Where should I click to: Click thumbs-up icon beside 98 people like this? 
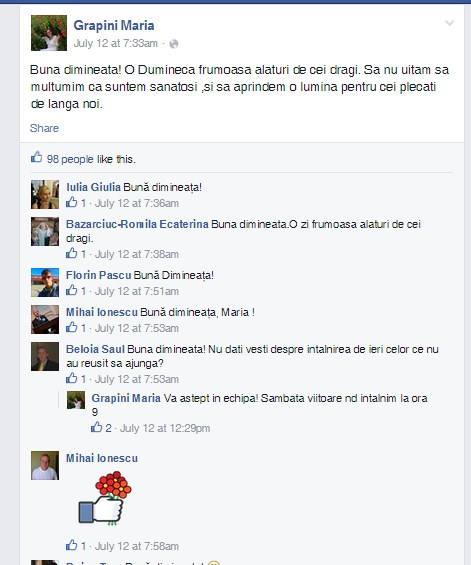click(36, 157)
